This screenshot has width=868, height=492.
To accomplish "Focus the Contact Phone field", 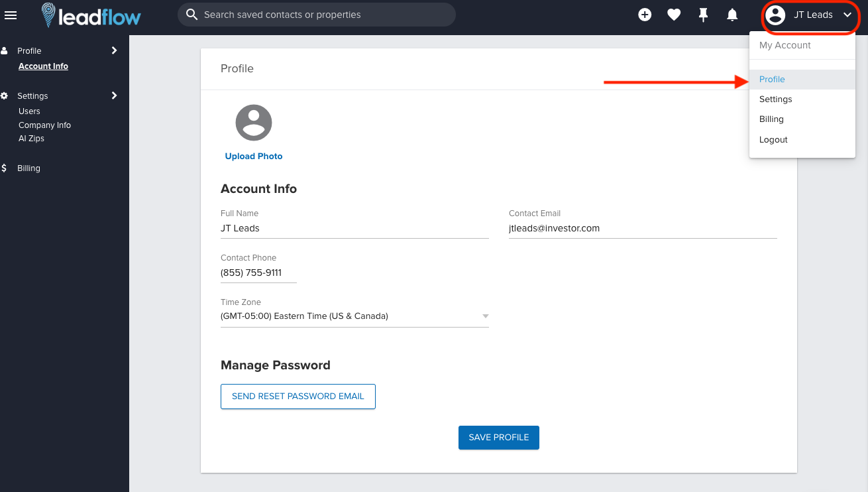I will coord(258,273).
